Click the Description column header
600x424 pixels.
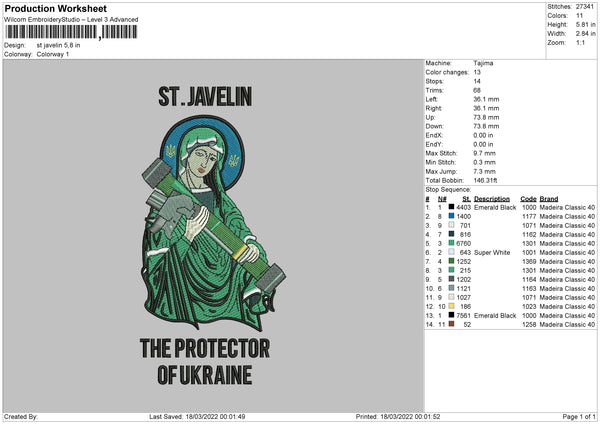[x=492, y=198]
